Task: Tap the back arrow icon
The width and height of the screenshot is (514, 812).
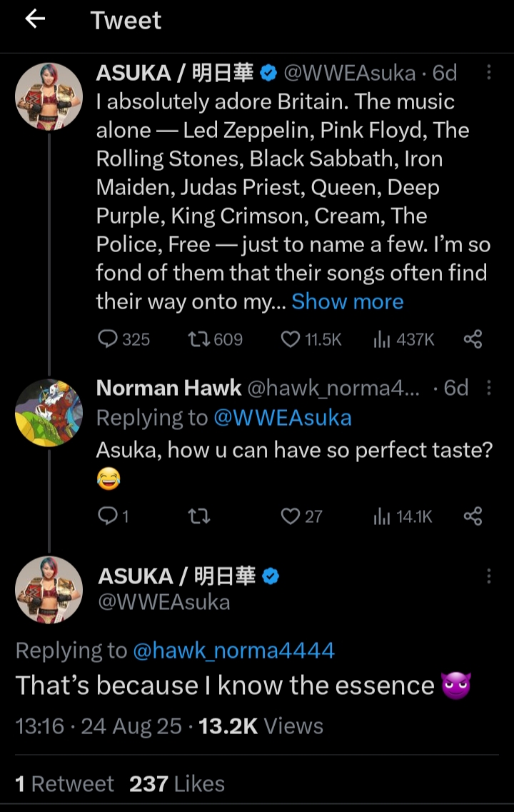Action: [x=35, y=20]
